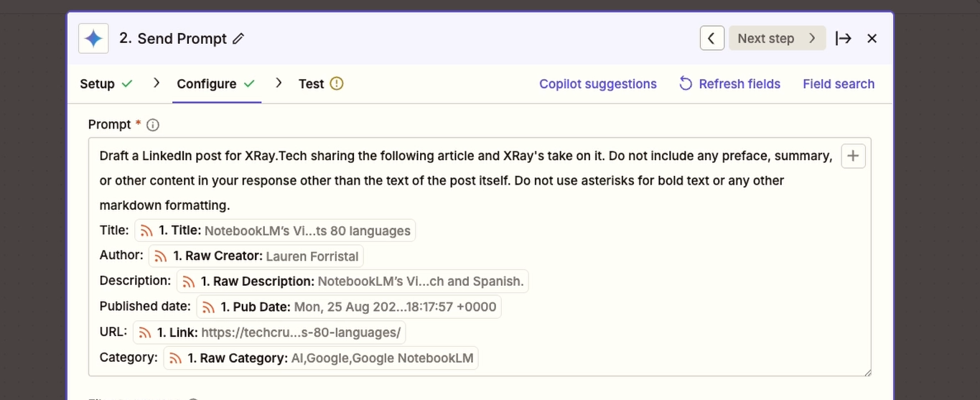The height and width of the screenshot is (400, 980).
Task: Click the 'URL:' label text
Action: coord(113,331)
